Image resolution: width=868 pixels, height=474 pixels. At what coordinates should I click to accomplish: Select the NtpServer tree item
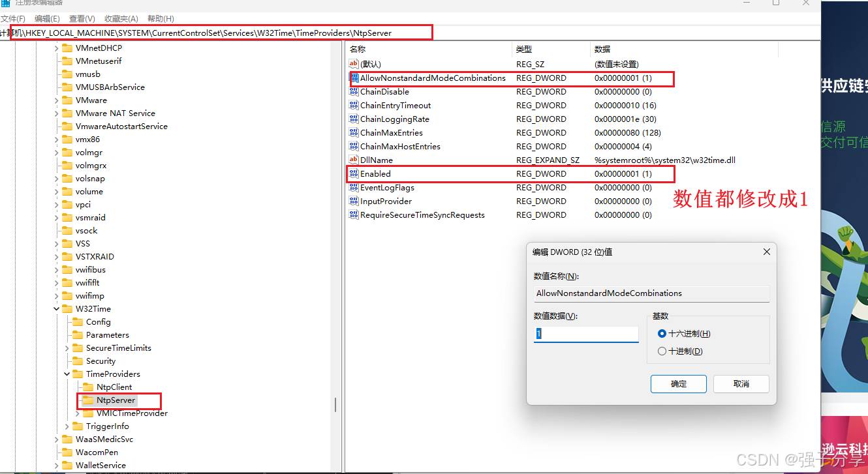[x=116, y=400]
